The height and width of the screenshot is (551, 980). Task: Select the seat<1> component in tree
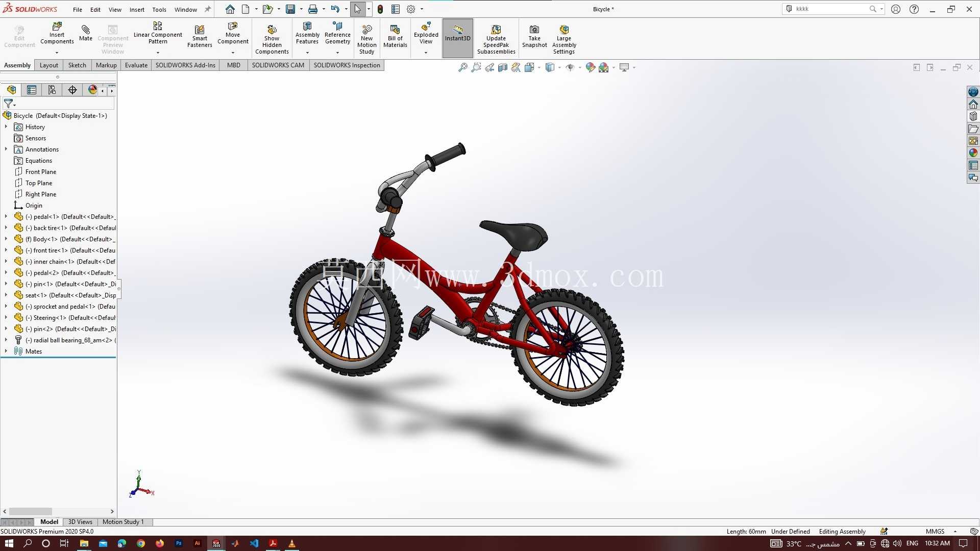(65, 295)
